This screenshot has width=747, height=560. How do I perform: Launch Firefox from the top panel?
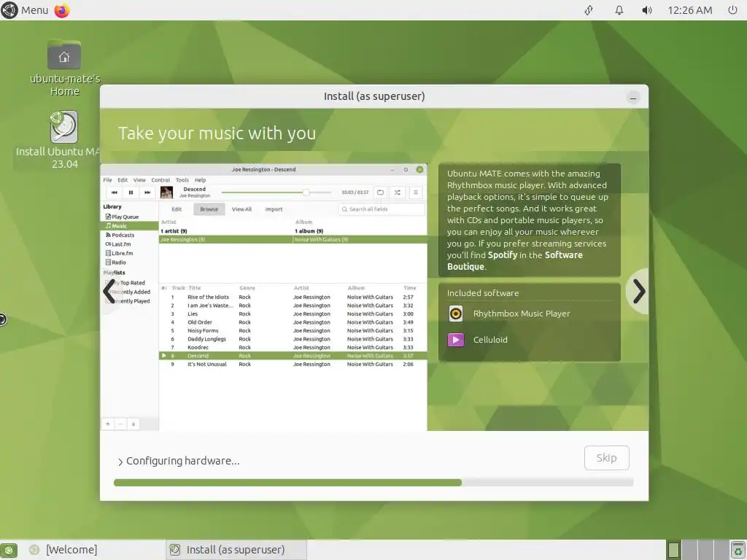[x=62, y=10]
